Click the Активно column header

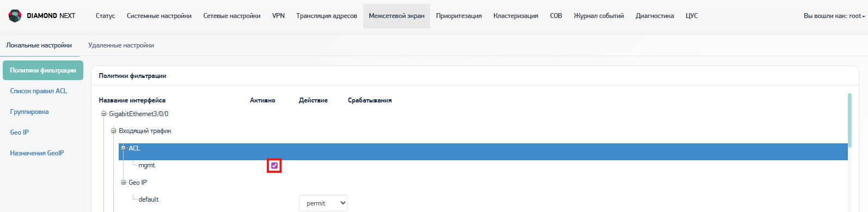tap(262, 100)
